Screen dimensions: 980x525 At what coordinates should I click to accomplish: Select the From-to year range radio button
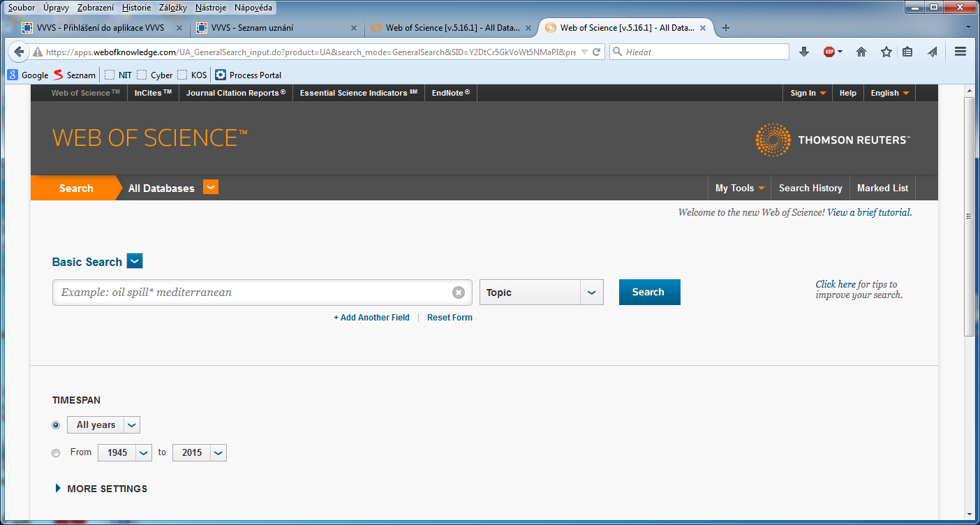tap(56, 453)
